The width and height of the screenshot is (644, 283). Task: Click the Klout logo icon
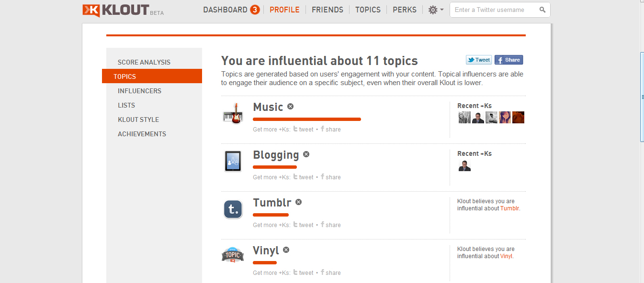(x=91, y=10)
